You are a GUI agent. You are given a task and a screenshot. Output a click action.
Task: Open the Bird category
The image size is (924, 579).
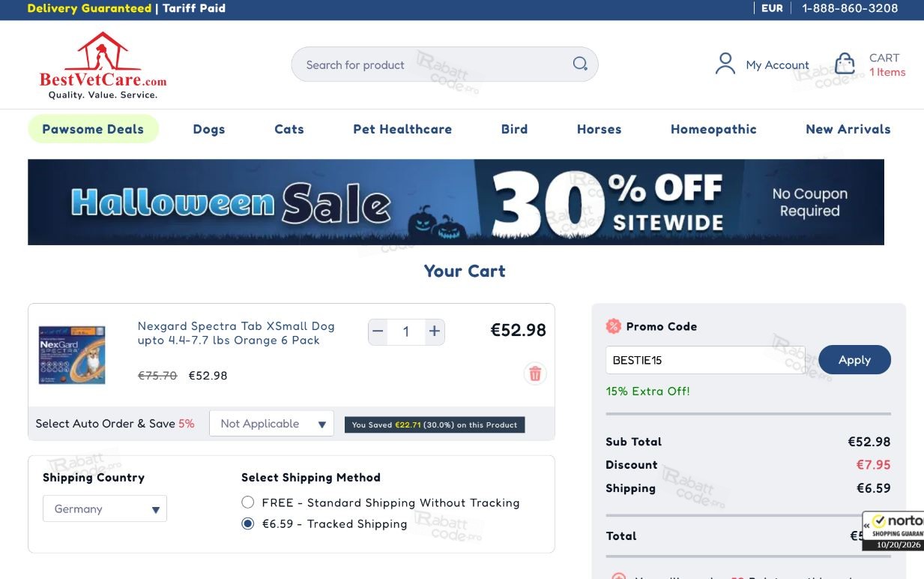(x=514, y=129)
